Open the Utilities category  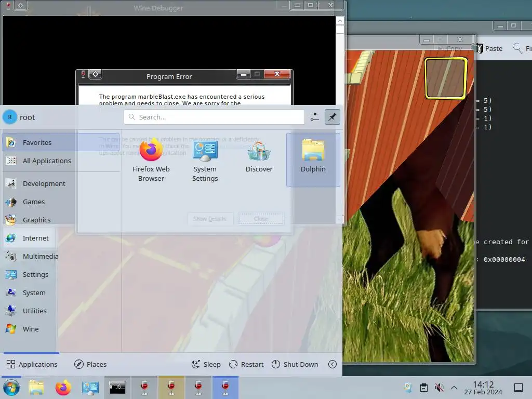click(61, 311)
